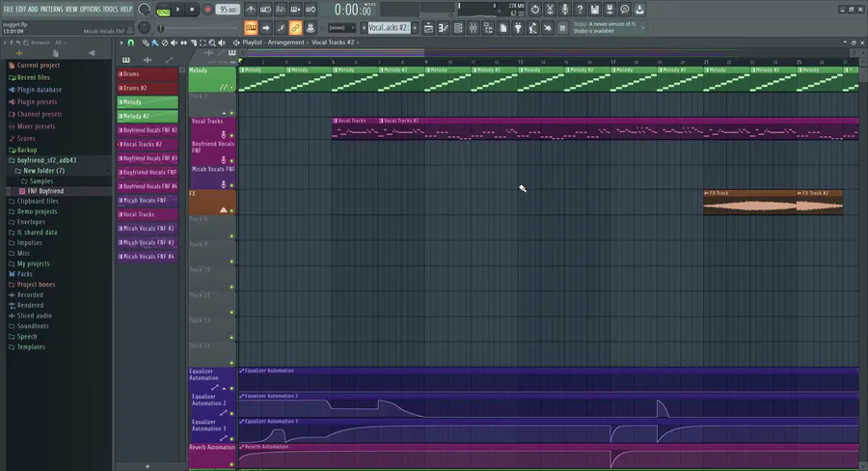
Task: Open the FILE menu
Action: click(x=9, y=10)
